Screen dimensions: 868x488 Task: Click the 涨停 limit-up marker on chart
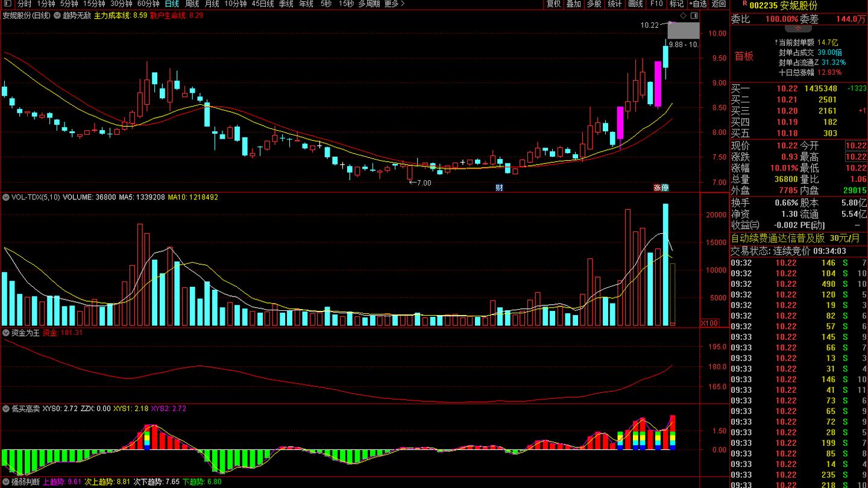661,187
